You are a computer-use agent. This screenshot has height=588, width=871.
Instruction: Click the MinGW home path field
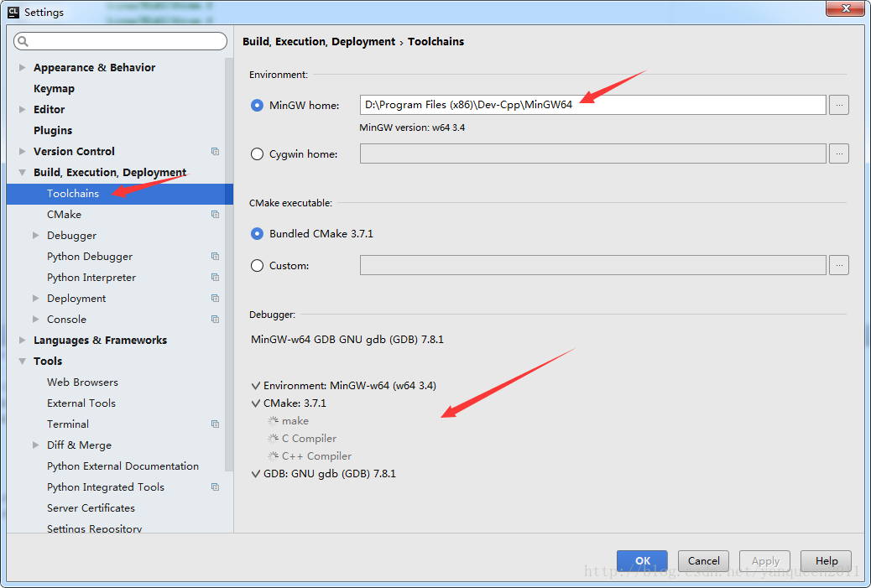pos(592,105)
